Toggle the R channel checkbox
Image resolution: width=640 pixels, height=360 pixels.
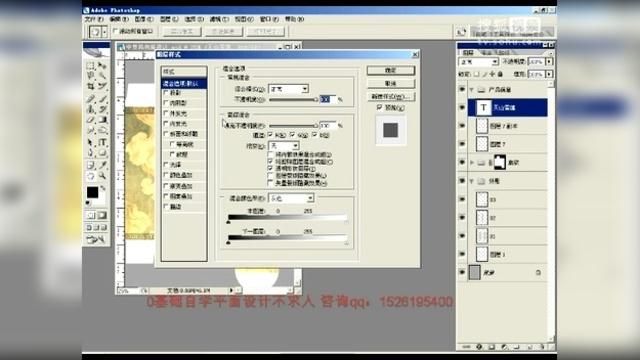270,135
